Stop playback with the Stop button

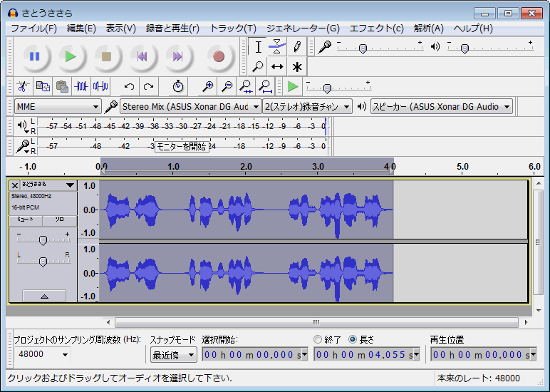(x=106, y=56)
